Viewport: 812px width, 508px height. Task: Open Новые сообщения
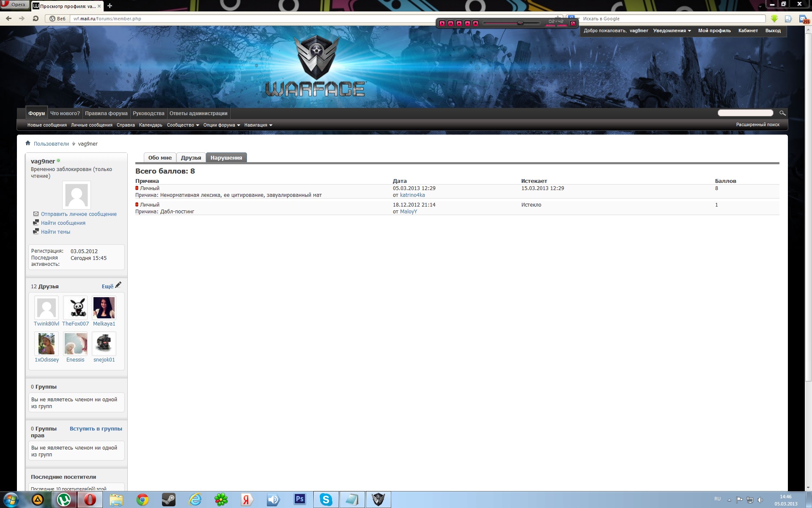coord(47,125)
